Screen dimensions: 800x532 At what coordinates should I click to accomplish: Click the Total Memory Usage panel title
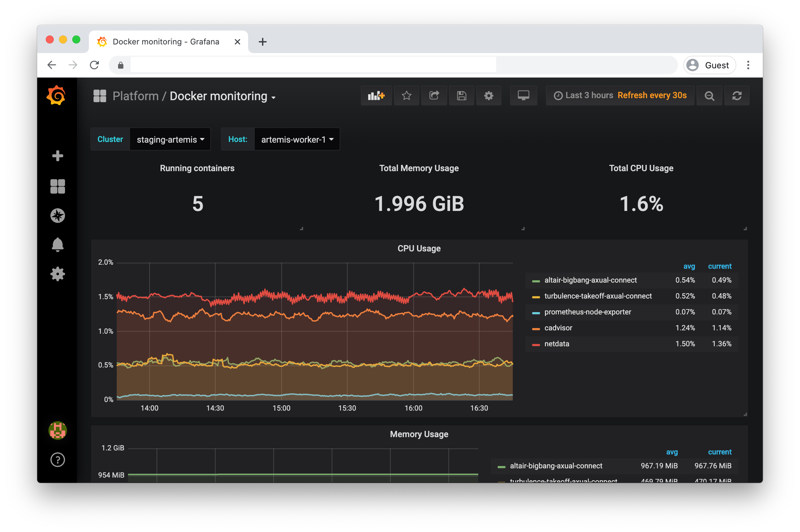pyautogui.click(x=419, y=168)
